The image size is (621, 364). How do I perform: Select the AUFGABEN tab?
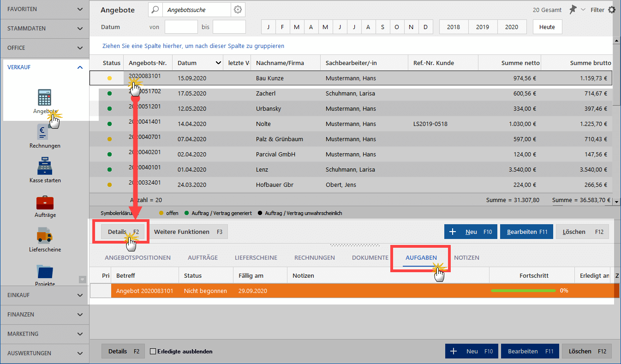(x=421, y=257)
